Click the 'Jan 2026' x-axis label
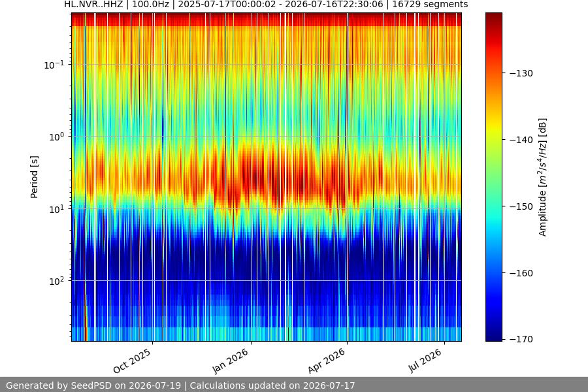Image resolution: width=588 pixels, height=392 pixels. pos(230,361)
